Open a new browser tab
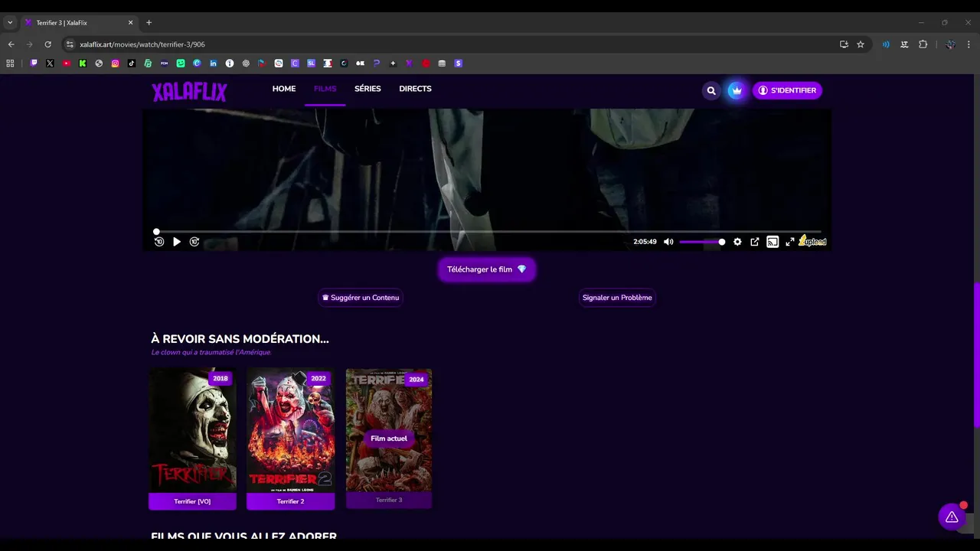 (149, 22)
